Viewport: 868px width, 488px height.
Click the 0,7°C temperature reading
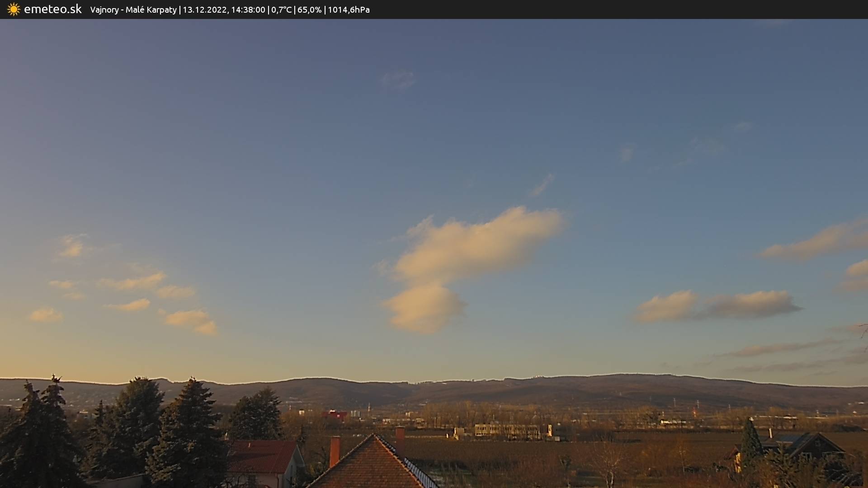[281, 9]
